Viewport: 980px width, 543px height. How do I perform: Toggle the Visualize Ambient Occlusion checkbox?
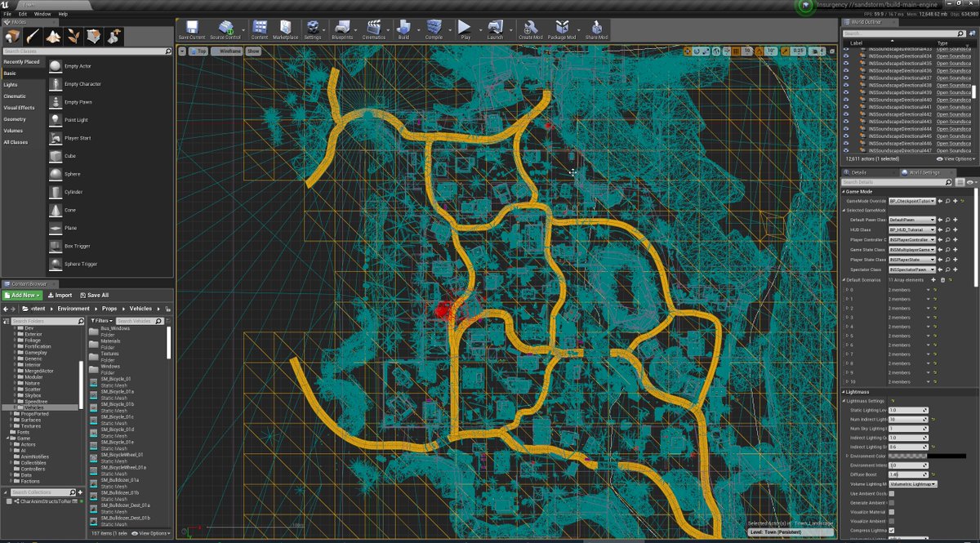coord(891,521)
